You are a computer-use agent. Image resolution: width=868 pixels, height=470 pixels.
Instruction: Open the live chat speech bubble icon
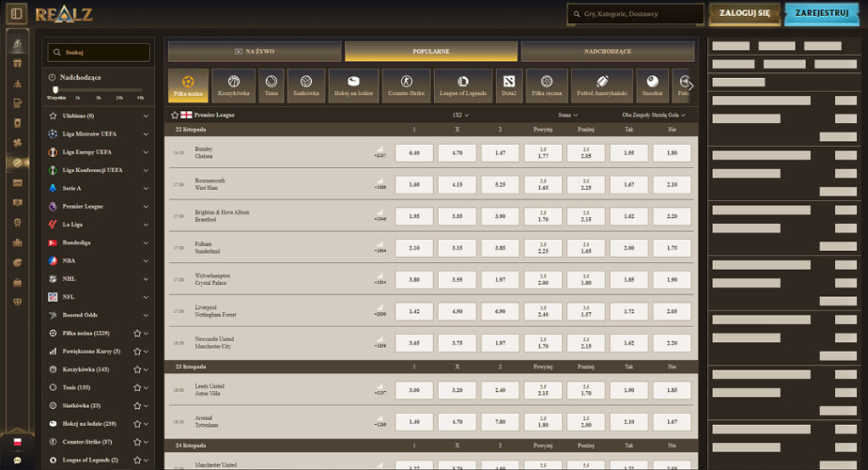pos(17,461)
